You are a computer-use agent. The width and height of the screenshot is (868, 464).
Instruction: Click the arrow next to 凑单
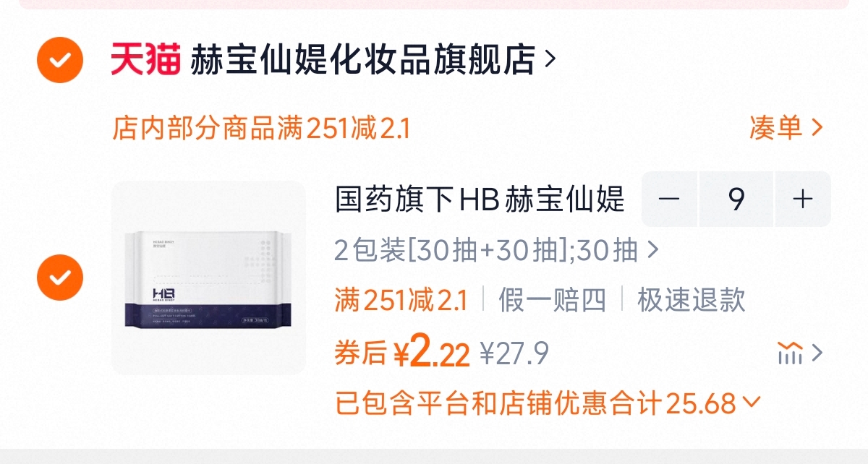tap(817, 129)
